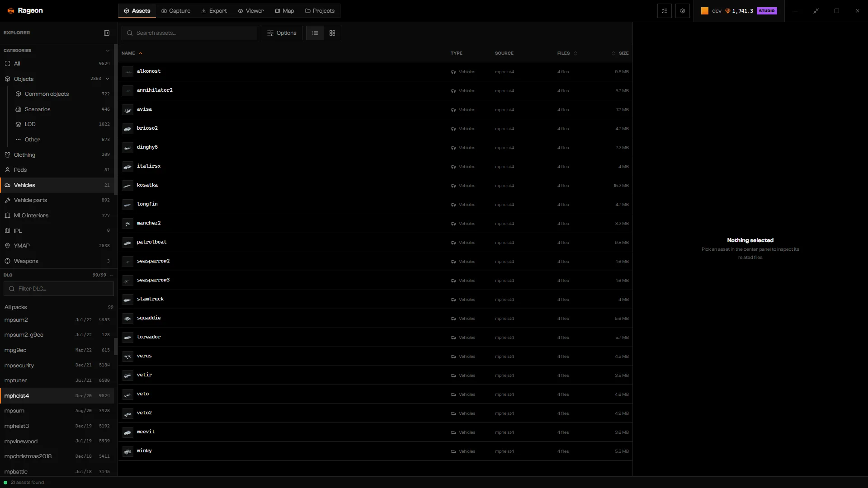Click the DLC list scrollbar

point(116,346)
